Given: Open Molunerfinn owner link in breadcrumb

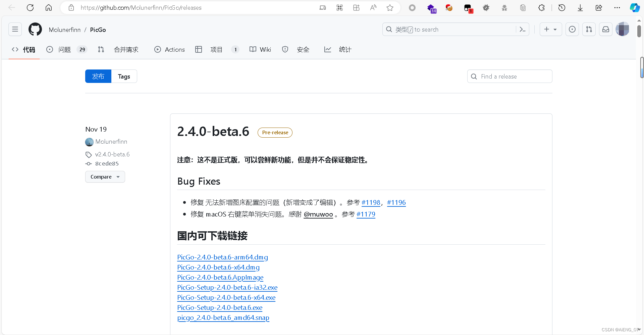Looking at the screenshot, I should [x=65, y=30].
